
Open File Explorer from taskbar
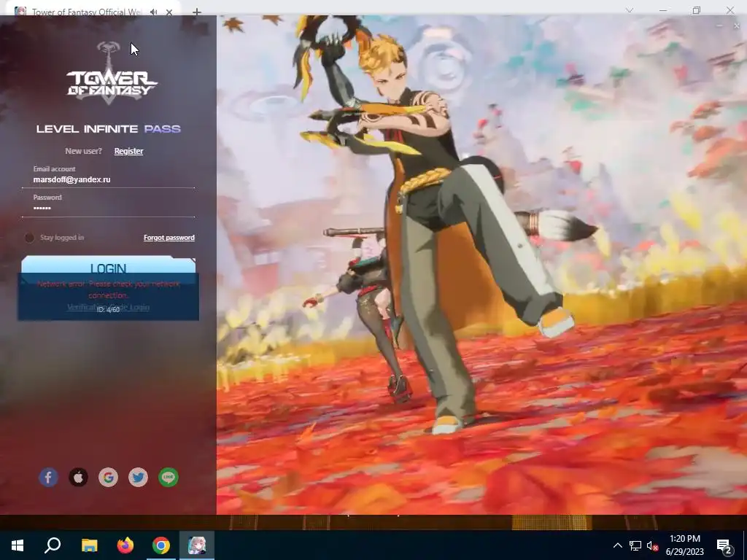[x=90, y=545]
